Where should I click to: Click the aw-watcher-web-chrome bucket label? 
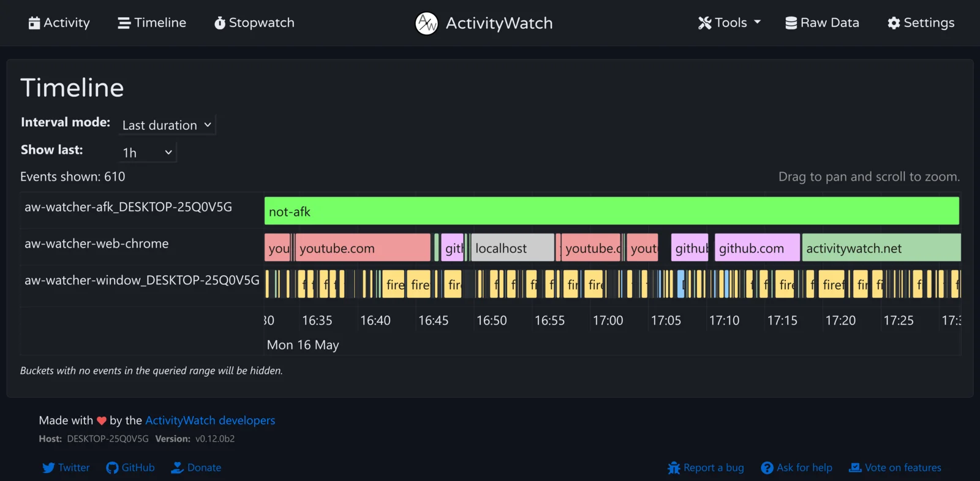(97, 244)
